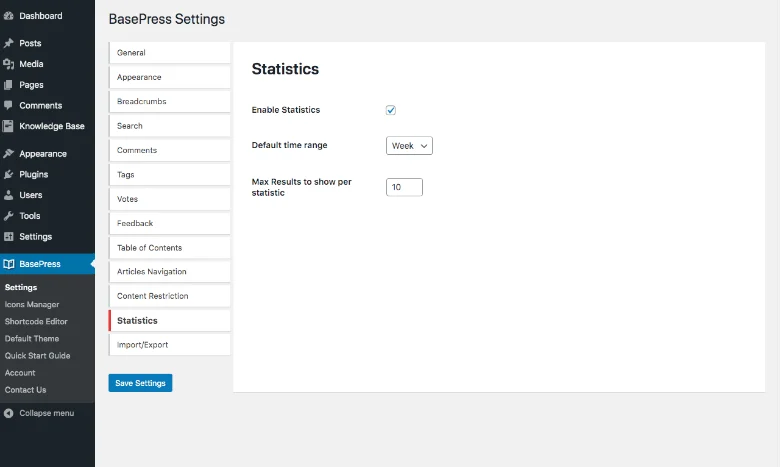Open the Import/Export tab

170,345
